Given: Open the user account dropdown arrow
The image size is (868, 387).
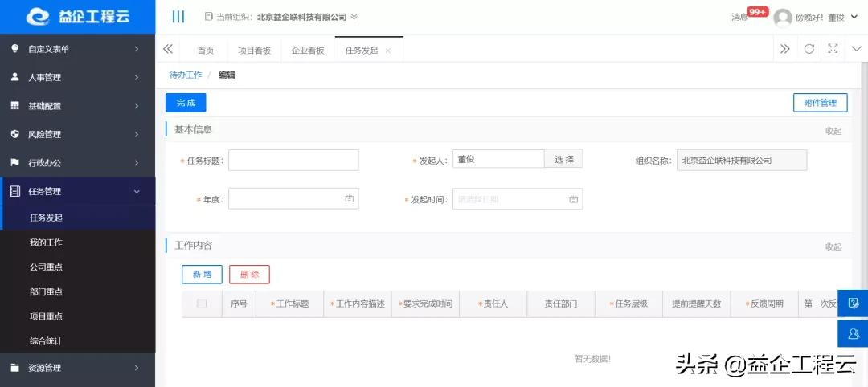Looking at the screenshot, I should point(854,18).
